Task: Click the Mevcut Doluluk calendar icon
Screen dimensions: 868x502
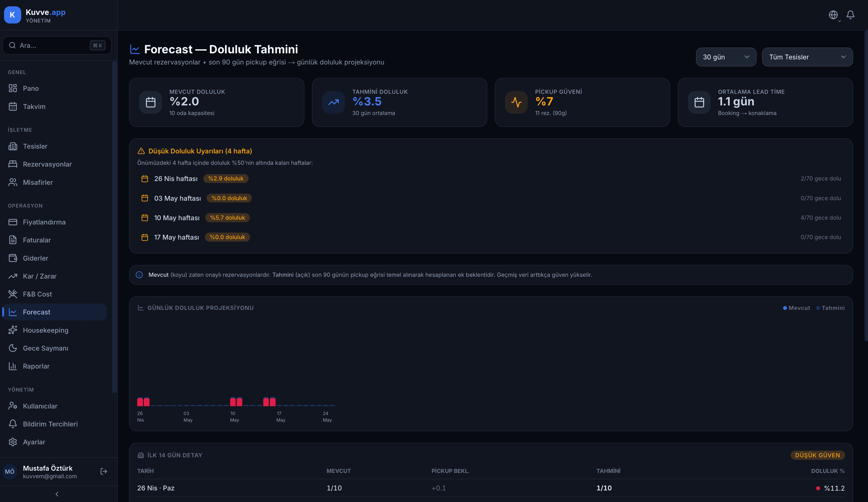Action: (151, 102)
